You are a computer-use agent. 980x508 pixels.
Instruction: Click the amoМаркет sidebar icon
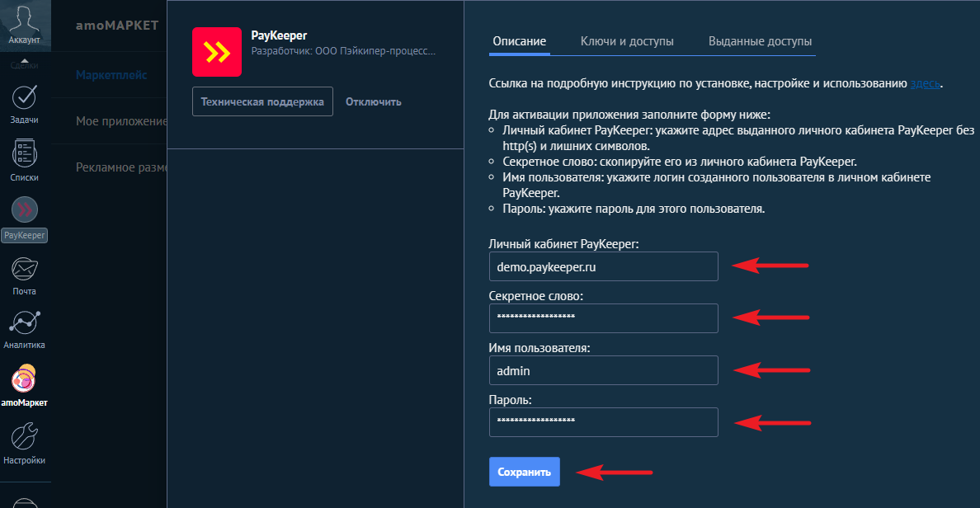25,379
